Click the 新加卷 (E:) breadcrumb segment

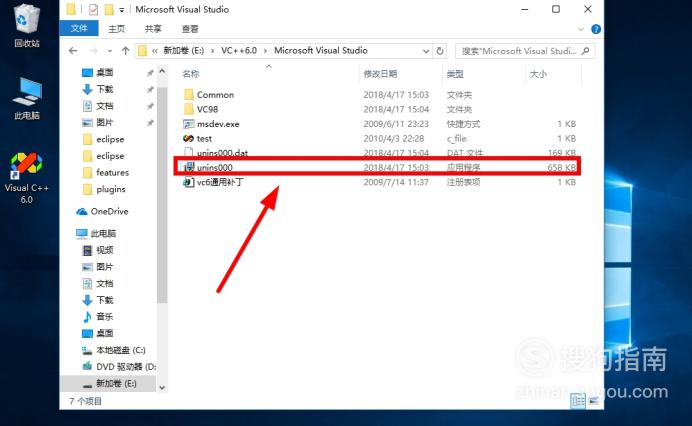tap(184, 51)
